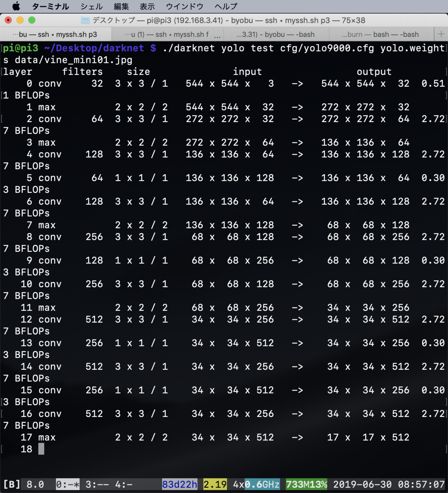Open the 編集 menu
The image size is (448, 493).
tap(121, 7)
